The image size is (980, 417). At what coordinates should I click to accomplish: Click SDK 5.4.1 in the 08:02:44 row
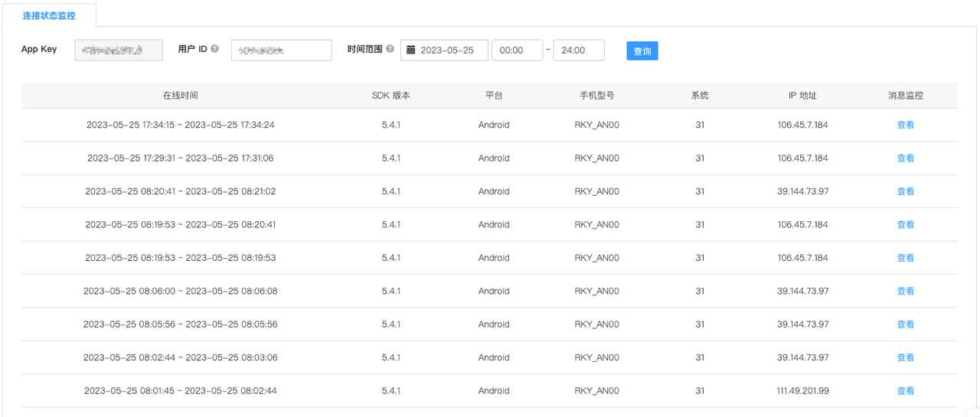pos(390,357)
